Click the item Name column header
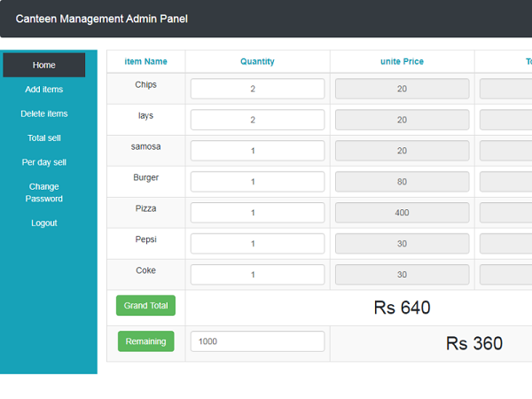Screen dimensions: 532x399 point(146,61)
